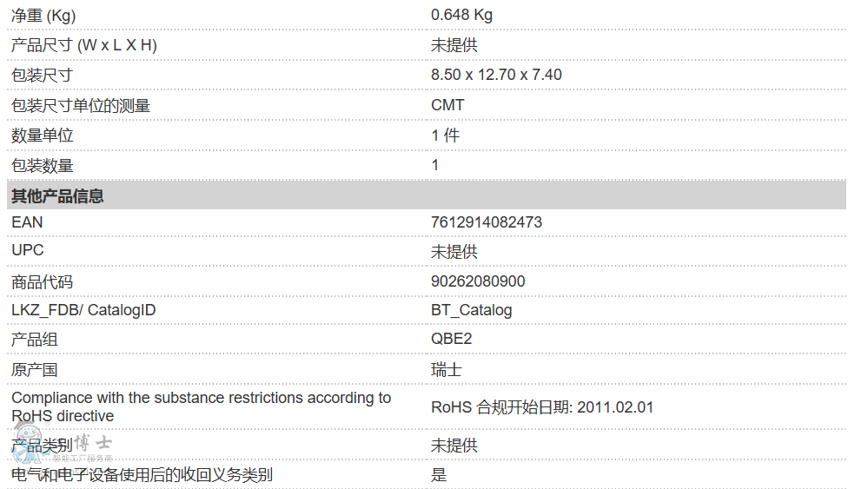868x489 pixels.
Task: Click the 产品尺寸 (W x L X H) label
Action: 83,45
